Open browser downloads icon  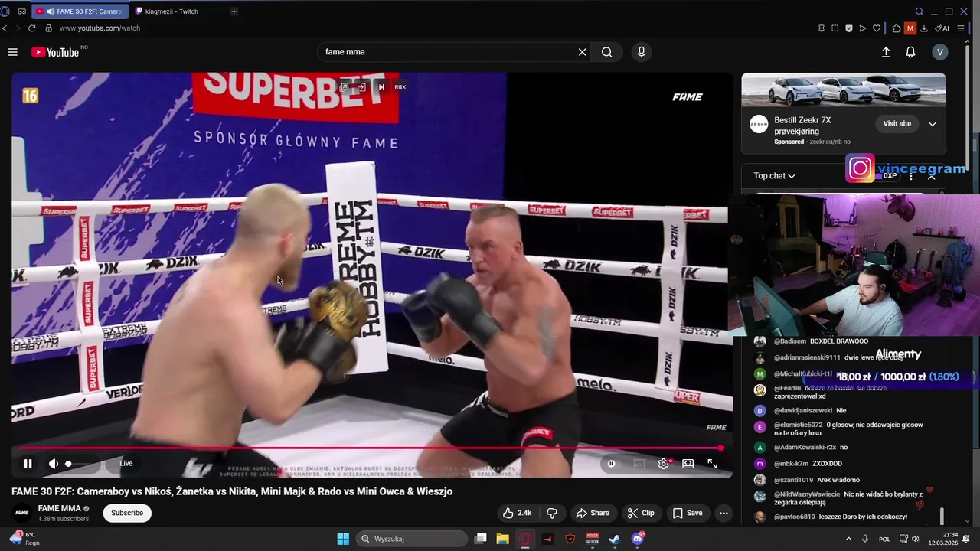(x=924, y=28)
